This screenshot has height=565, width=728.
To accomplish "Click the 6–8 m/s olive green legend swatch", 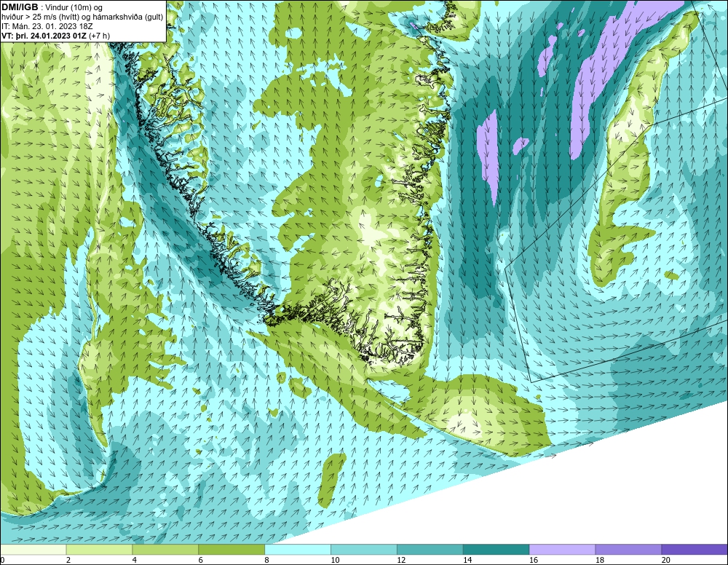I will tap(232, 550).
